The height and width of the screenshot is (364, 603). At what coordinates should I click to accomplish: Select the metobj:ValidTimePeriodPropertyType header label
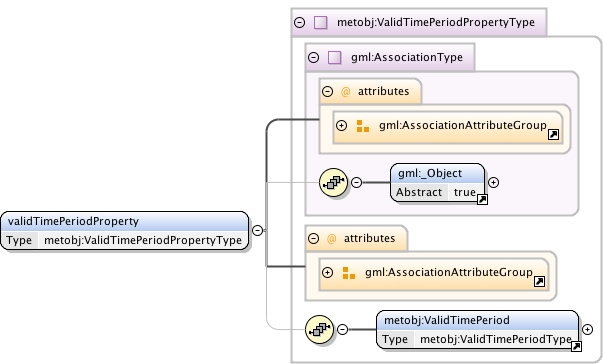click(x=436, y=22)
